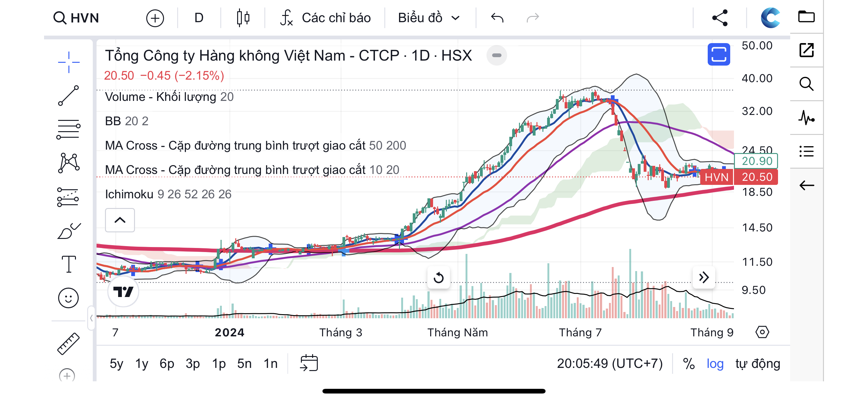This screenshot has width=868, height=401.
Task: Open the pulse activity icon panel
Action: coord(806,118)
